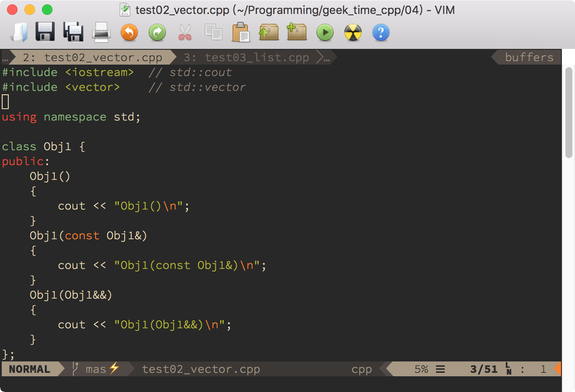
Task: Switch to the test03_list.cpp tab
Action: pyautogui.click(x=245, y=57)
